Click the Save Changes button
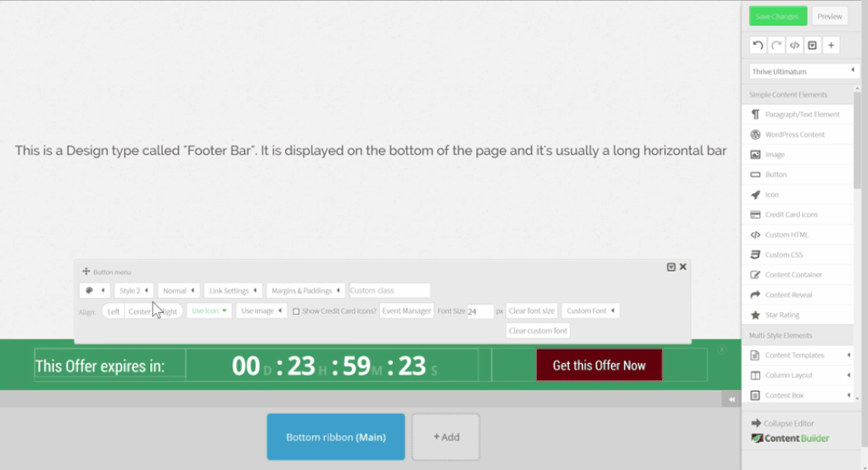Viewport: 868px width, 470px height. [x=777, y=16]
